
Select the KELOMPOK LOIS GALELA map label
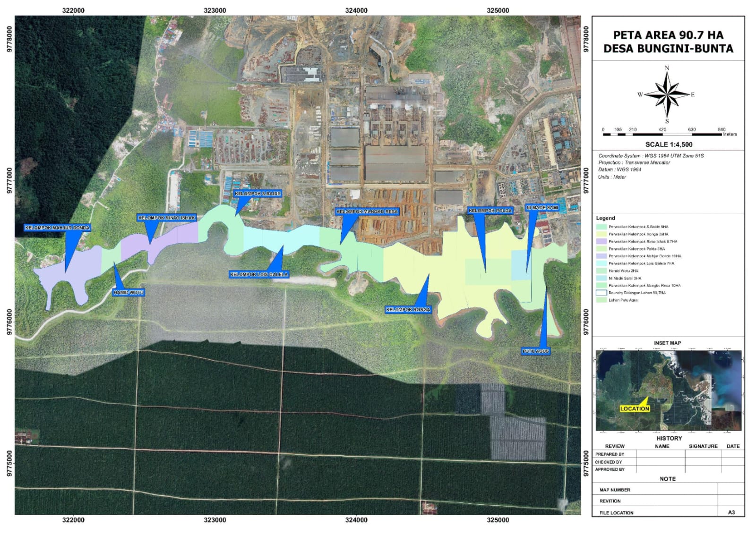click(x=258, y=274)
